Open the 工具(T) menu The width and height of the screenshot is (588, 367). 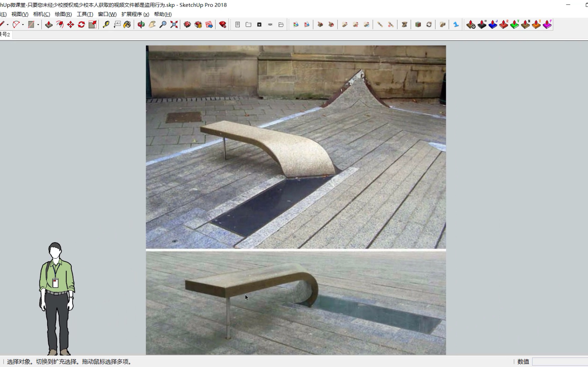coord(85,14)
